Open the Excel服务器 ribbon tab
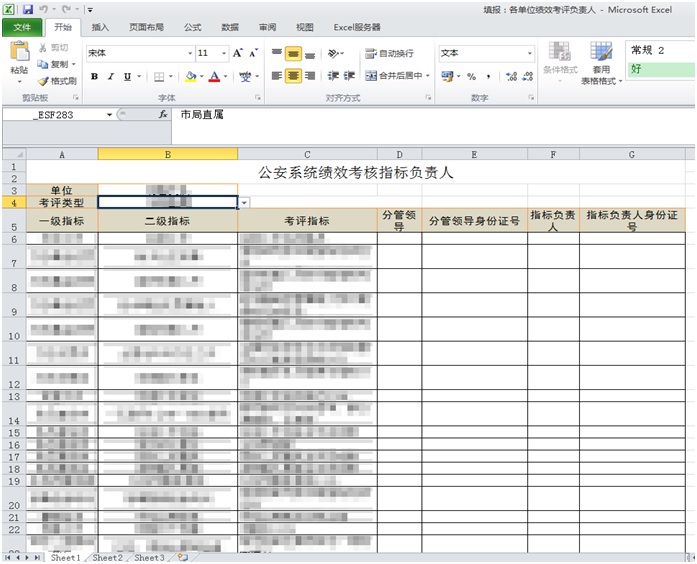Viewport: 697px width, 564px height. (357, 28)
